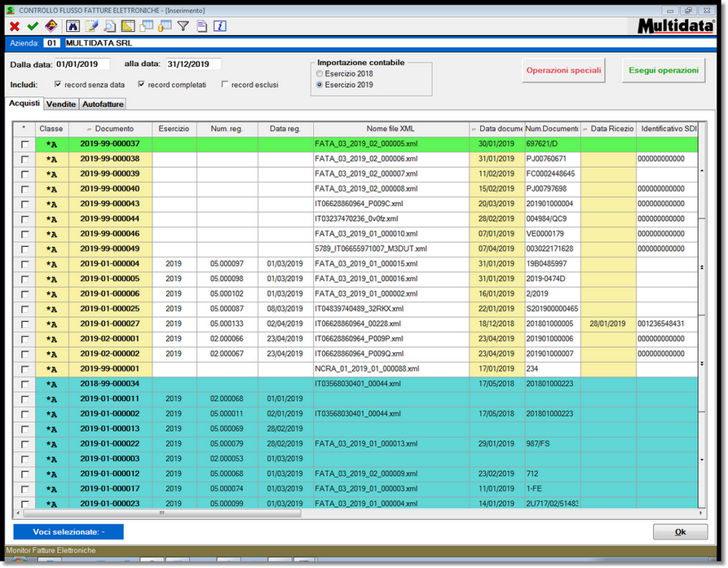The width and height of the screenshot is (728, 568).
Task: Click the 'Data reg.' column header
Action: click(x=285, y=129)
